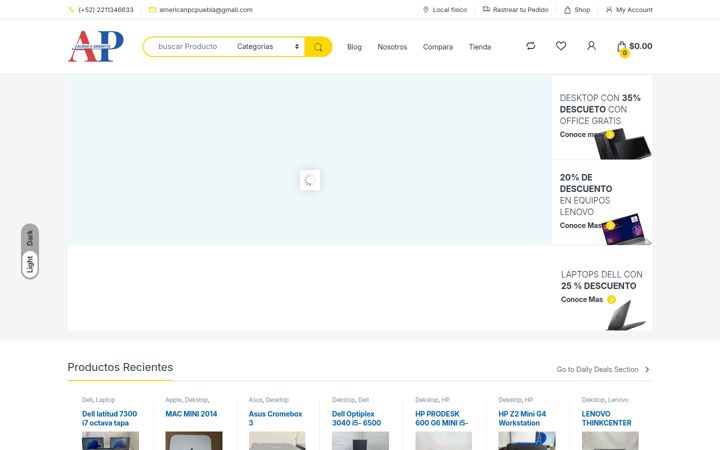
Task: Switch to Dark mode
Action: (30, 238)
